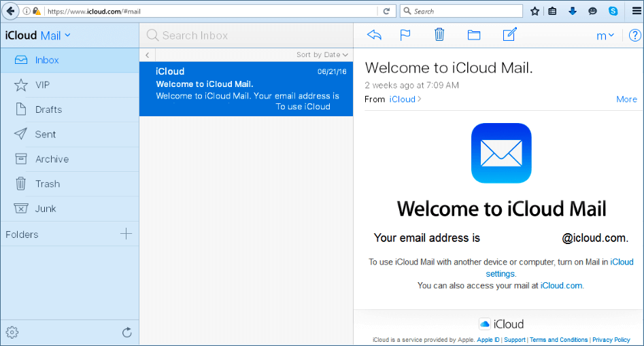Collapse the sidebar with the left chevron

(148, 54)
